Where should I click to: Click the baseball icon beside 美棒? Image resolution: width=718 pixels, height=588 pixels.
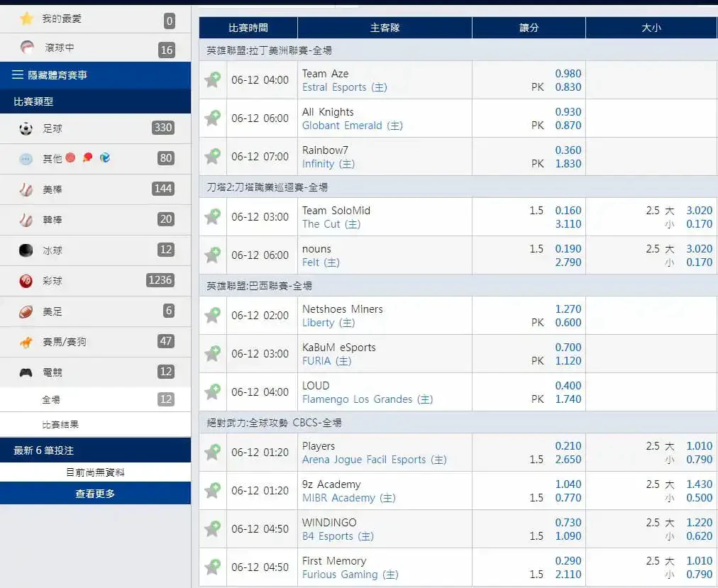tap(26, 189)
